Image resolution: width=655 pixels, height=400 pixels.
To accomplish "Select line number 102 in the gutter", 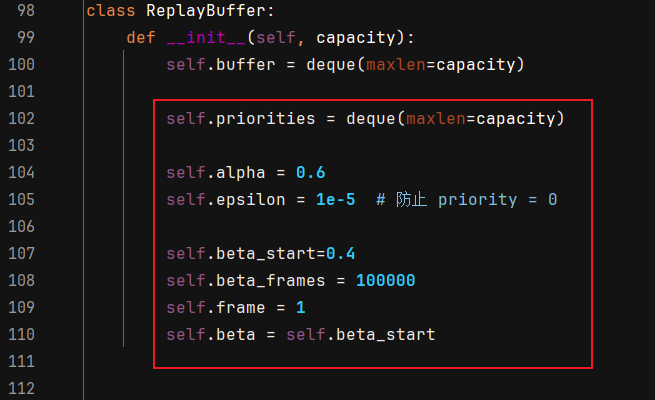I will coord(21,119).
